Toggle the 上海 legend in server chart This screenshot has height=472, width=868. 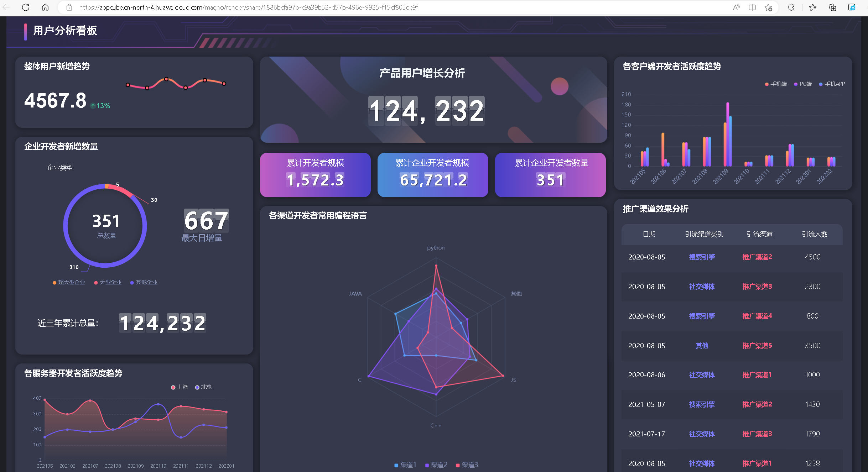pyautogui.click(x=180, y=387)
